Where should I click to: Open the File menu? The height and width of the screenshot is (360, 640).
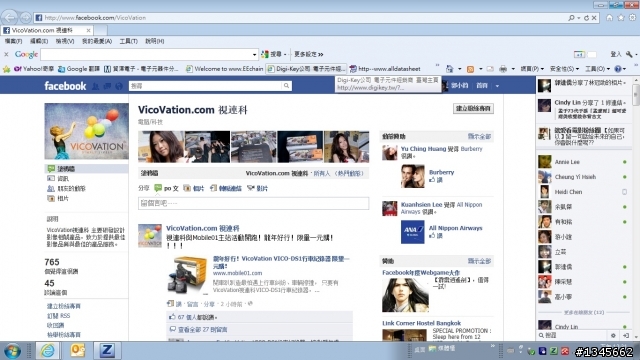tap(13, 41)
